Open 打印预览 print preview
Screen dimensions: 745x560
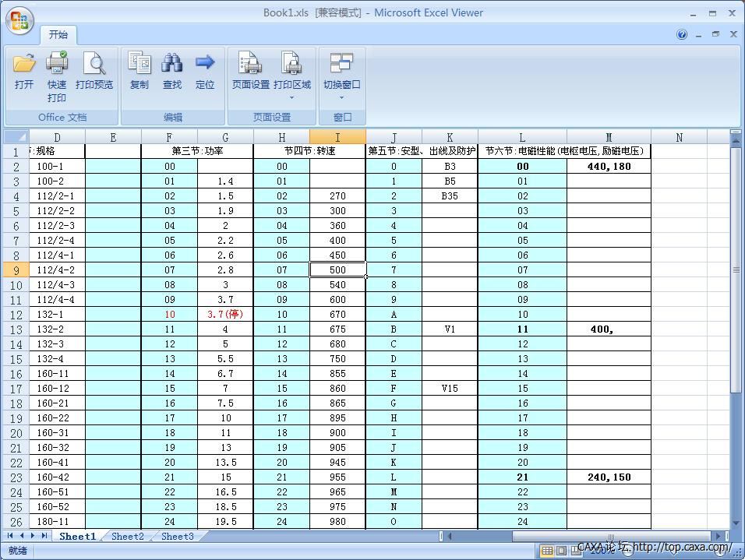coord(94,72)
